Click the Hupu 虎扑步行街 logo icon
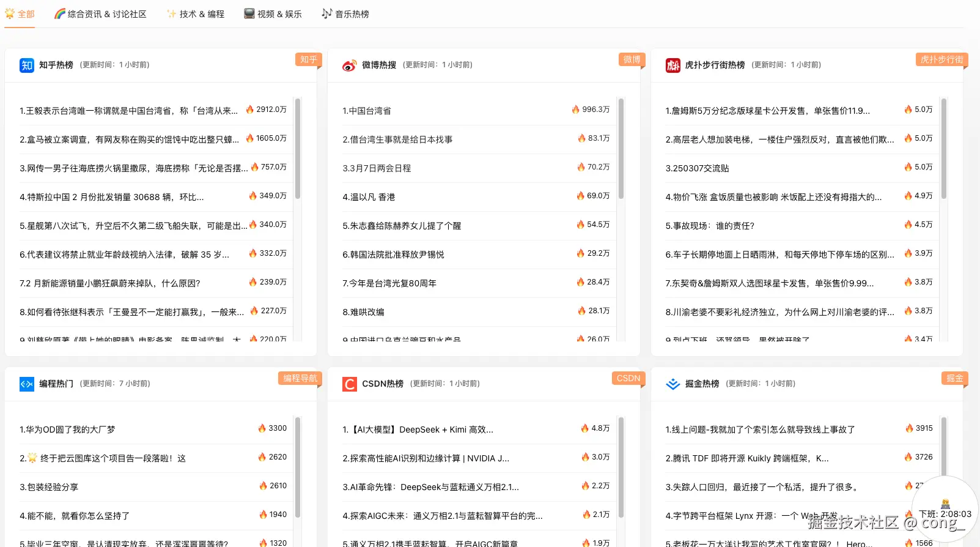This screenshot has height=547, width=980. click(672, 65)
